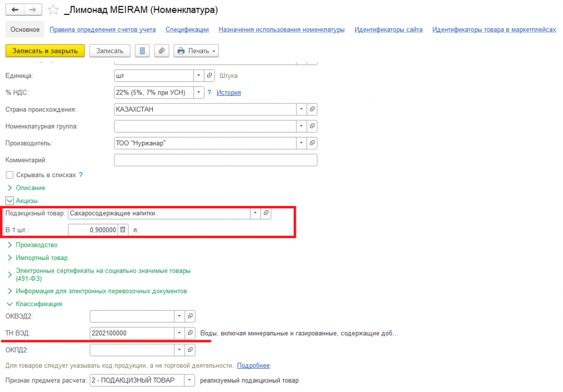Open the ОКВЭД2 record icon

point(190,316)
